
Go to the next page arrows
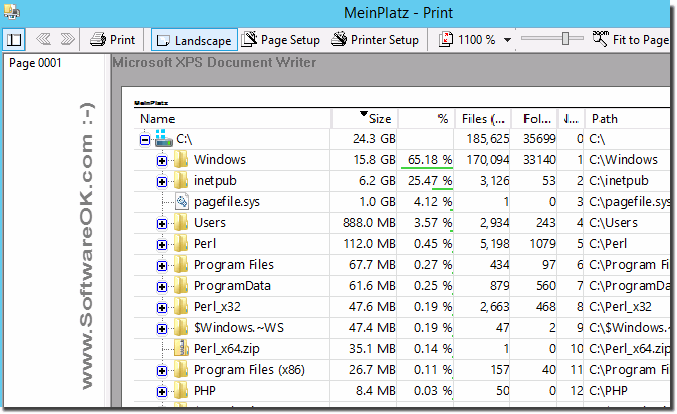click(67, 40)
